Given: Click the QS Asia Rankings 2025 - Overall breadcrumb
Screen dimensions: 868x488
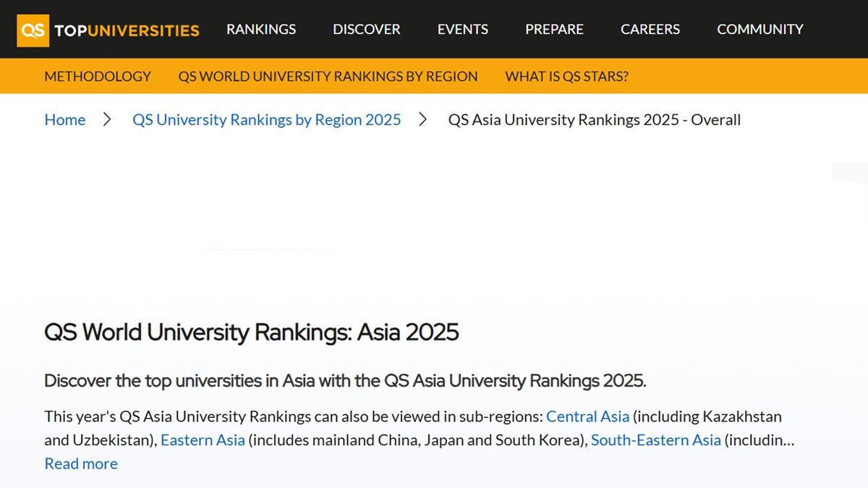Looking at the screenshot, I should 594,120.
